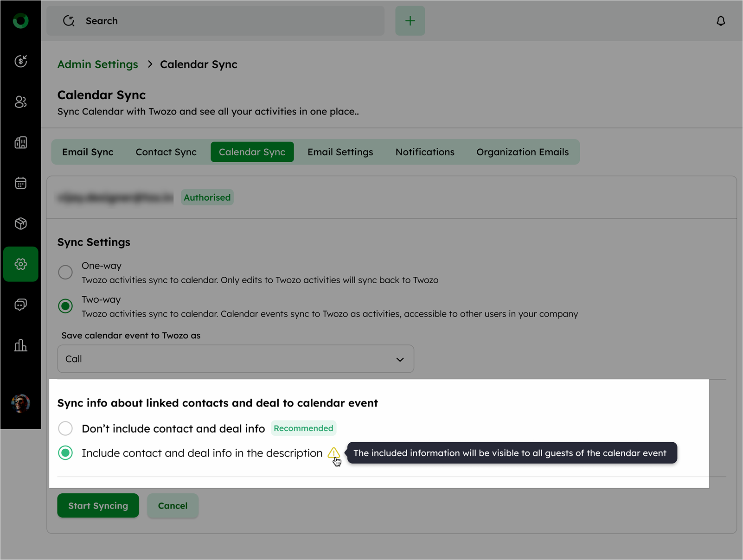This screenshot has width=743, height=560.
Task: Click the Cancel button
Action: pos(173,506)
